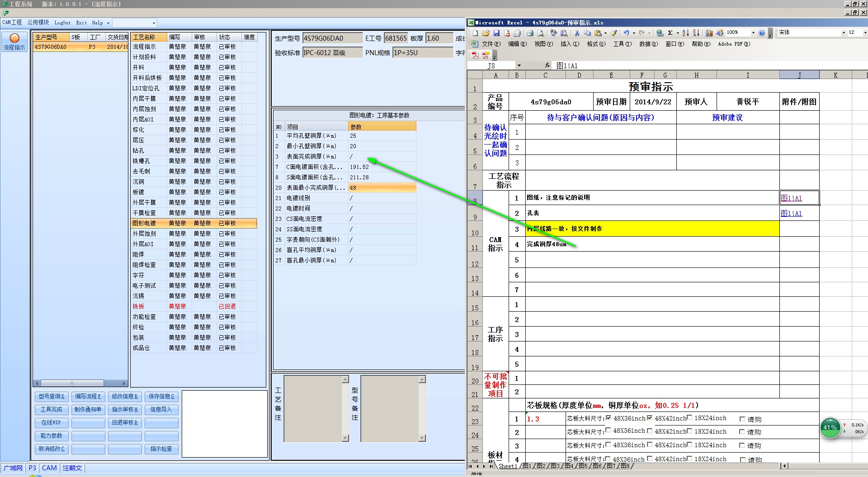Open the 格式(O) menu in Excel
This screenshot has height=477, width=868.
pyautogui.click(x=596, y=44)
